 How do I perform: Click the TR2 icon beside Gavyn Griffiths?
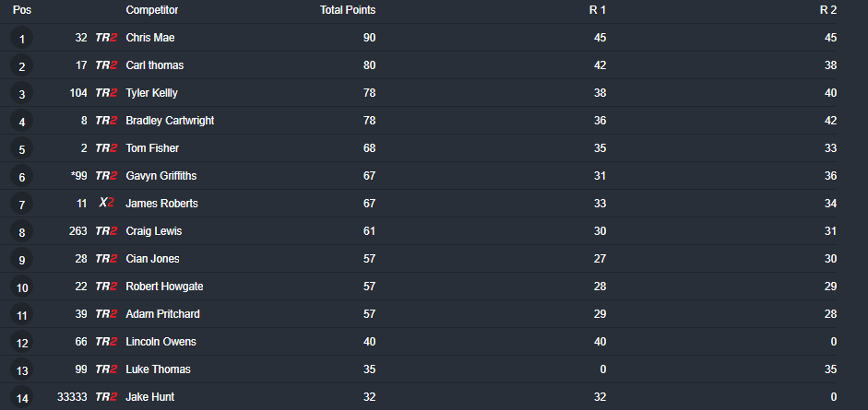tap(106, 176)
